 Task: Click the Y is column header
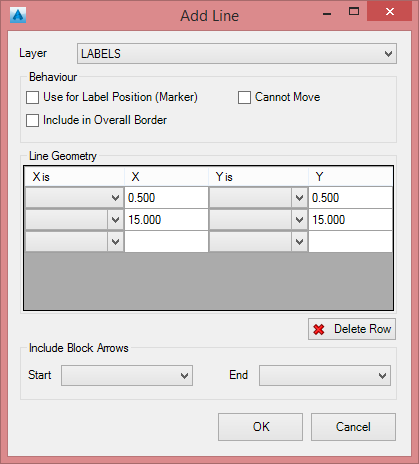coord(258,177)
